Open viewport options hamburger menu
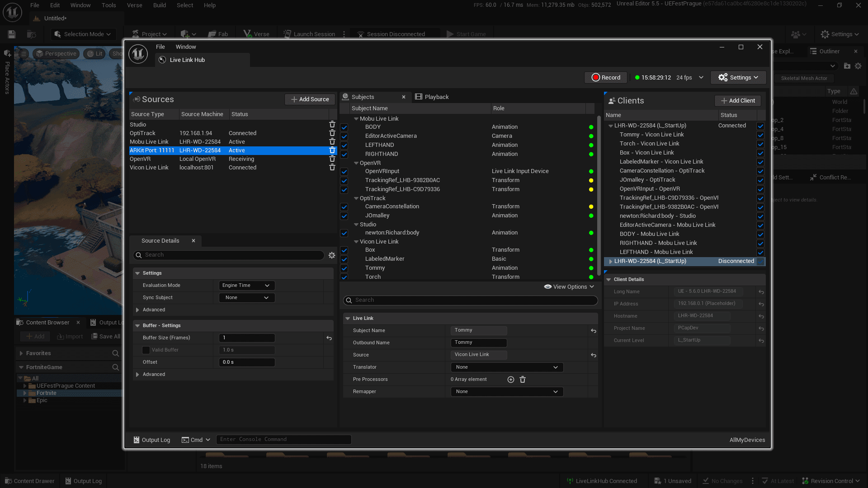 pos(24,54)
